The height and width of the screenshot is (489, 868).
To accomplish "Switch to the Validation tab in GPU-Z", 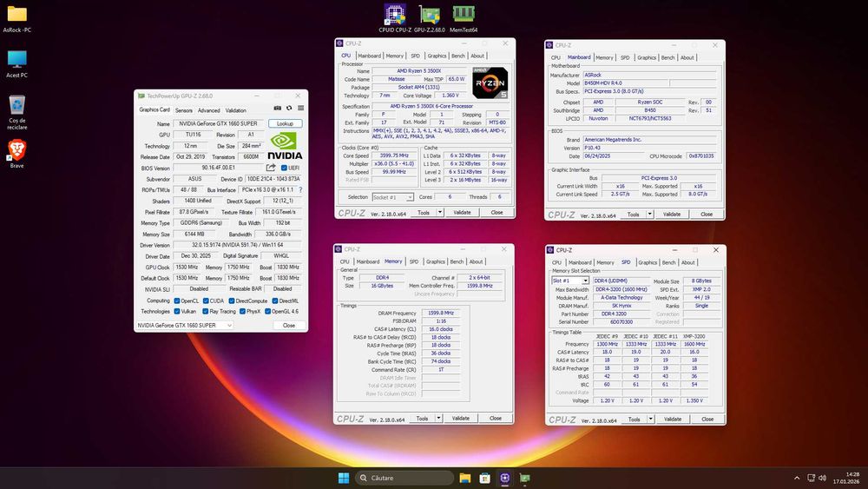I will coord(236,110).
